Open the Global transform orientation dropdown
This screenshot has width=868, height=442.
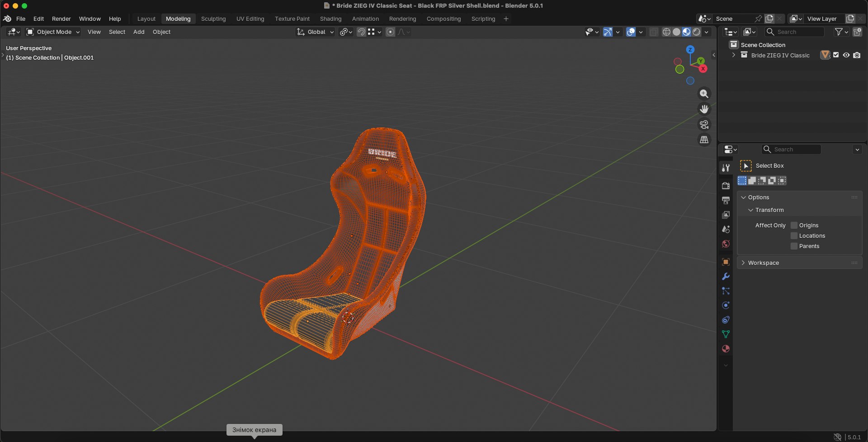click(315, 32)
